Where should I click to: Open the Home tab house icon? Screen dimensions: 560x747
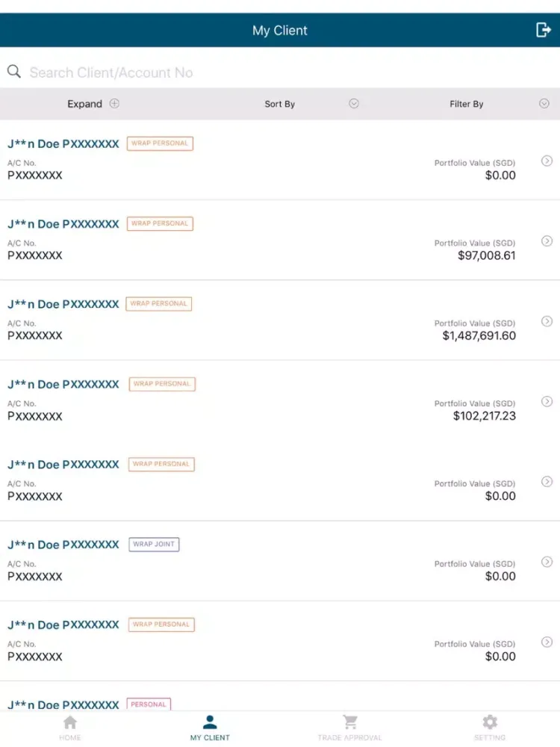[x=70, y=722]
